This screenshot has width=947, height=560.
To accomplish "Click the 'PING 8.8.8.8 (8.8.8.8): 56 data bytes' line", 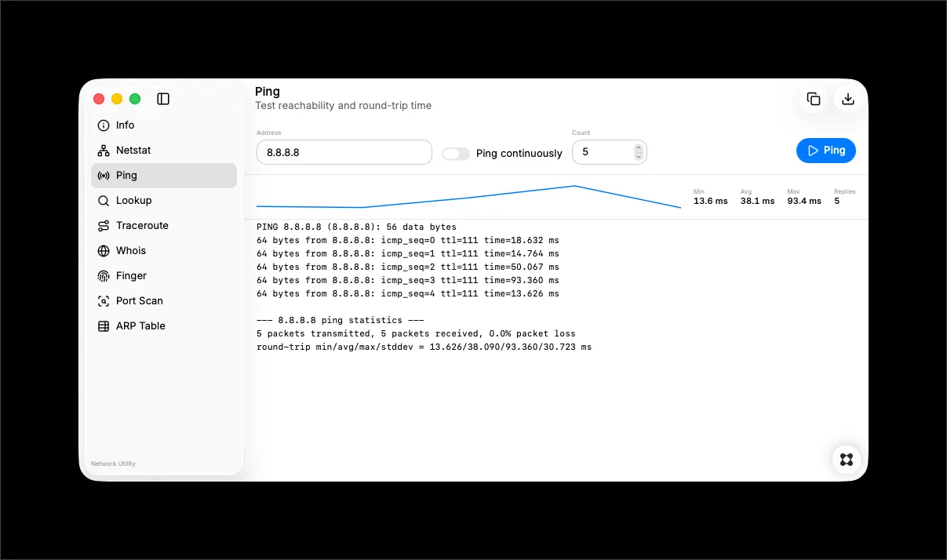I will point(356,227).
